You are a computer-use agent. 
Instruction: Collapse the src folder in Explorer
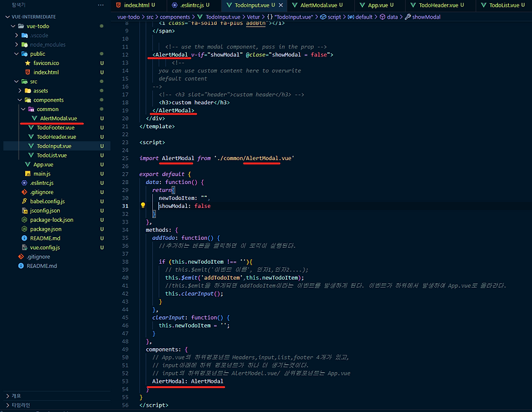(x=15, y=81)
